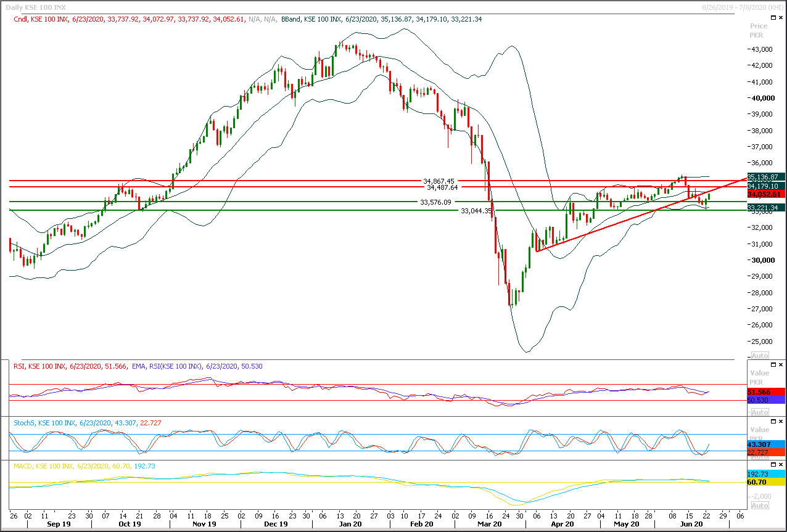The height and width of the screenshot is (532, 787).
Task: Click the 8/26/2019 - 7/8/2020 date range text
Action: [741, 7]
